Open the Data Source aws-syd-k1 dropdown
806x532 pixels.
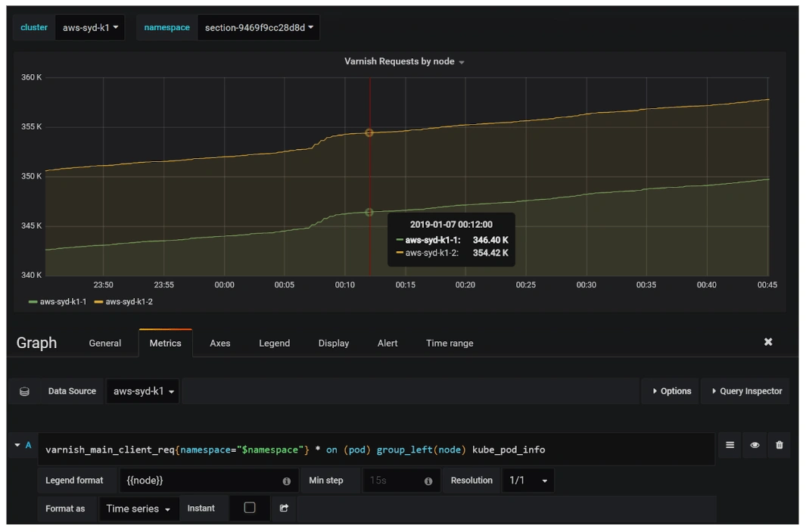(143, 392)
